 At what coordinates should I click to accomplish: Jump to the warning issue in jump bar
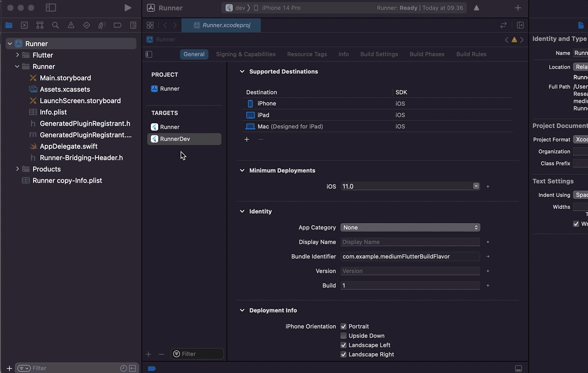514,40
